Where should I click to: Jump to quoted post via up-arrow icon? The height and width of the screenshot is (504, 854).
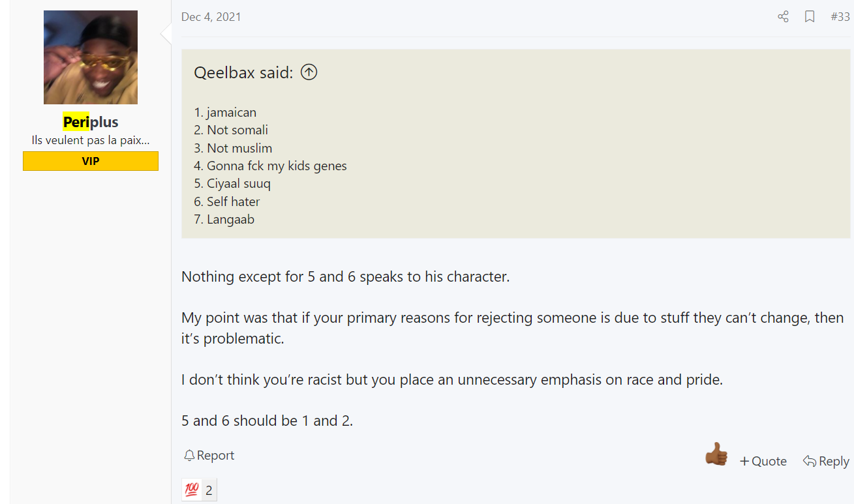[x=309, y=72]
